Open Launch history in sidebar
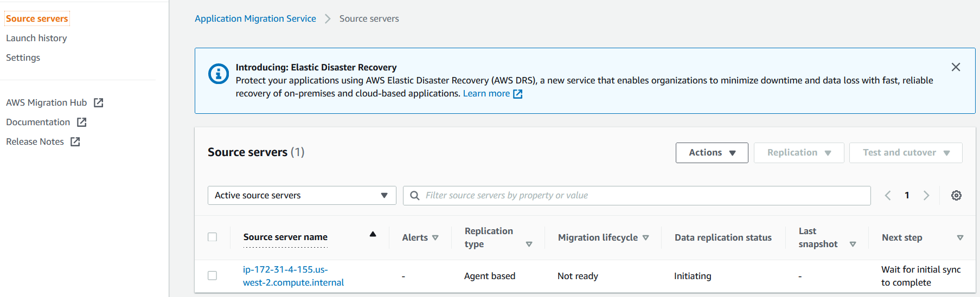Screen dimensions: 980x297 [x=36, y=38]
